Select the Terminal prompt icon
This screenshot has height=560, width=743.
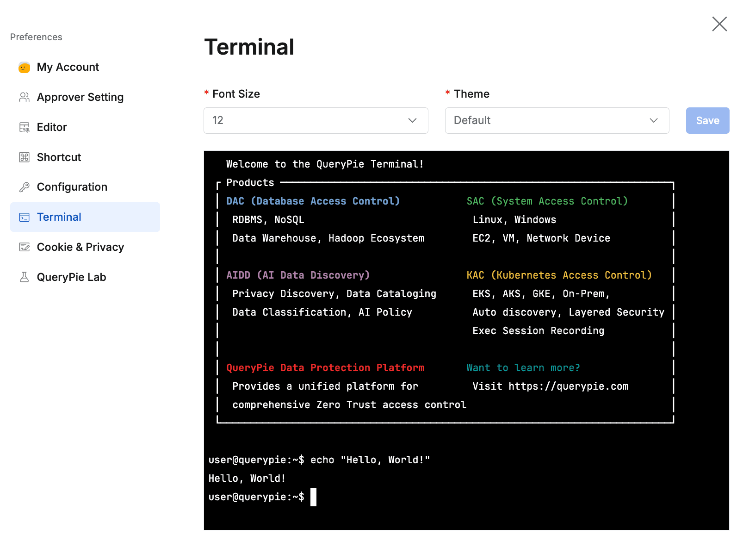coord(25,217)
